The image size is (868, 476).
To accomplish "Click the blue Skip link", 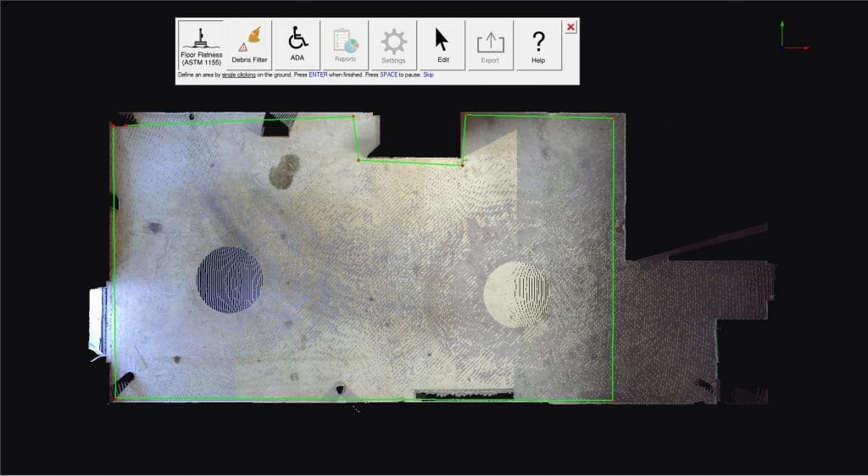I will (x=428, y=75).
